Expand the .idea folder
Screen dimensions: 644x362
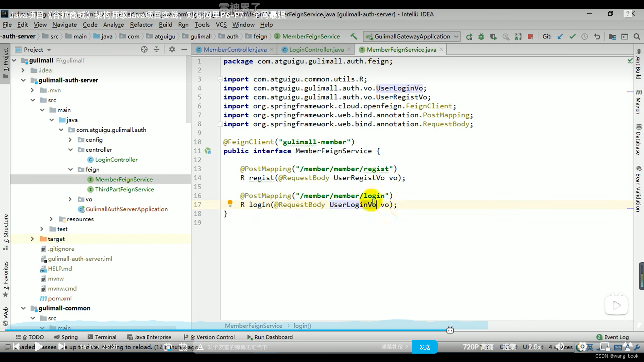[x=23, y=70]
